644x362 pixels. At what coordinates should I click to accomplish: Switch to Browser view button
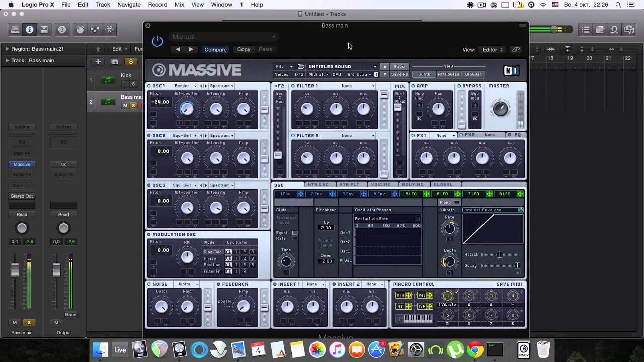click(473, 74)
